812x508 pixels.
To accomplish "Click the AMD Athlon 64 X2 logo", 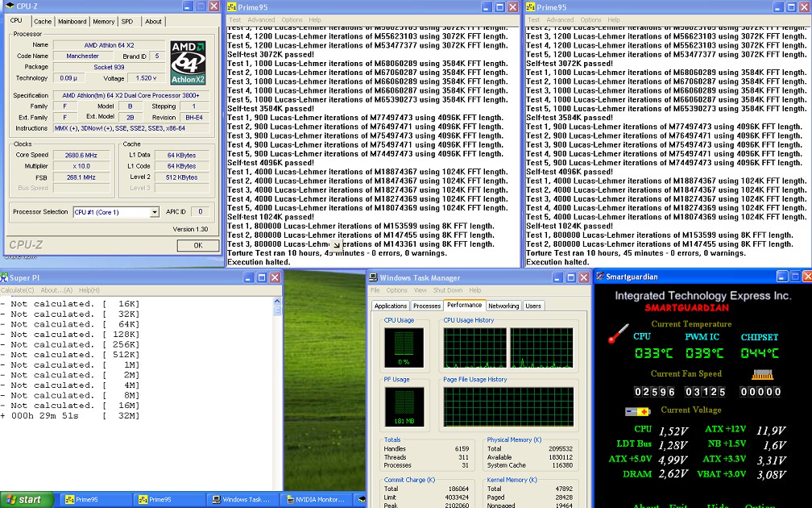I will coord(188,63).
